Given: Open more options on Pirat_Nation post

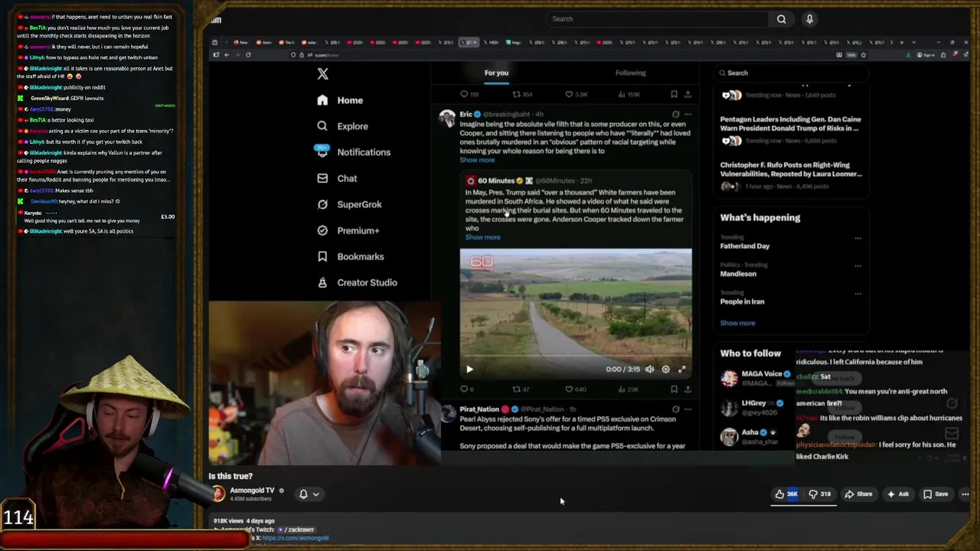Looking at the screenshot, I should point(688,409).
